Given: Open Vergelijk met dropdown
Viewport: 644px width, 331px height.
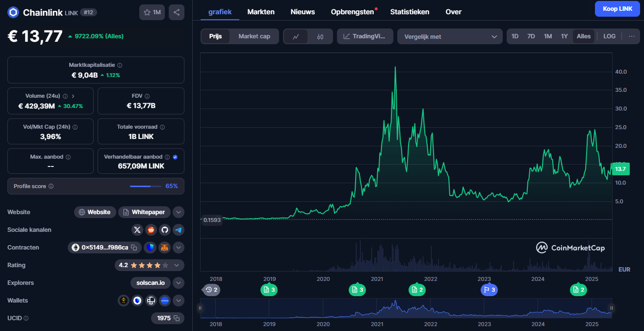Looking at the screenshot, I should pos(450,36).
